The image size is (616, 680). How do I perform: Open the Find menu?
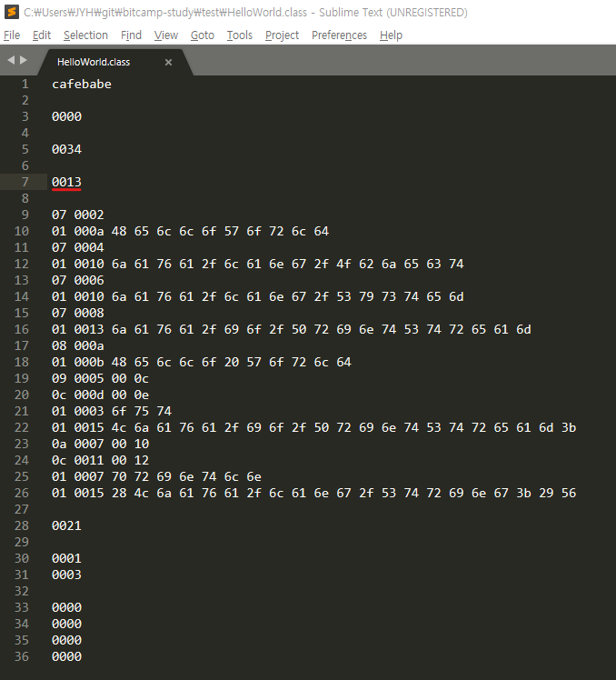pos(131,35)
